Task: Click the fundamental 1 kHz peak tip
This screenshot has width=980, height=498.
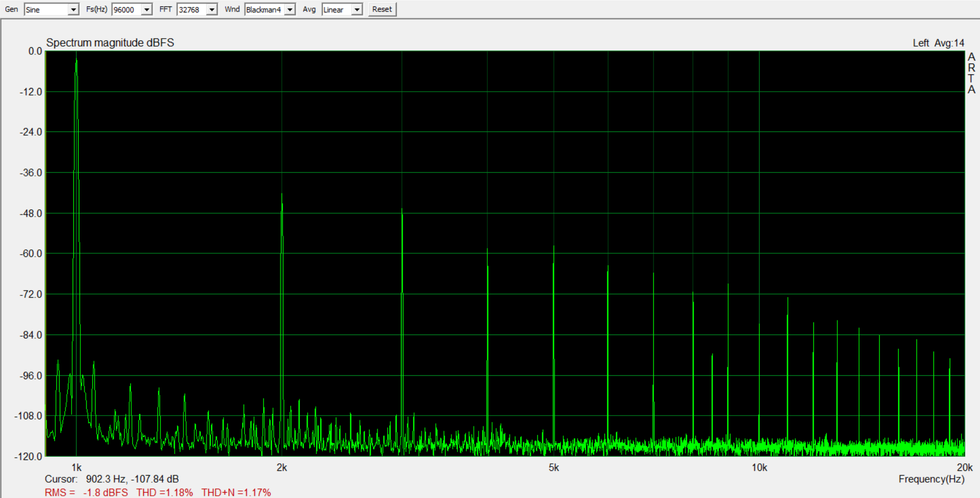Action: (77, 54)
